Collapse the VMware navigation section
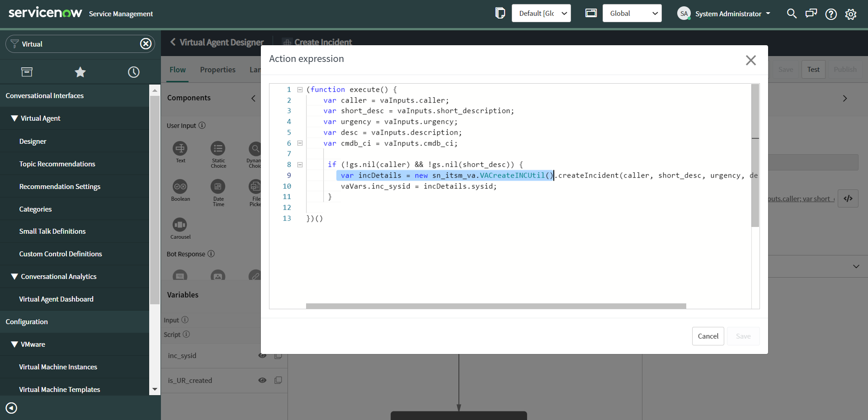868x420 pixels. coord(14,344)
